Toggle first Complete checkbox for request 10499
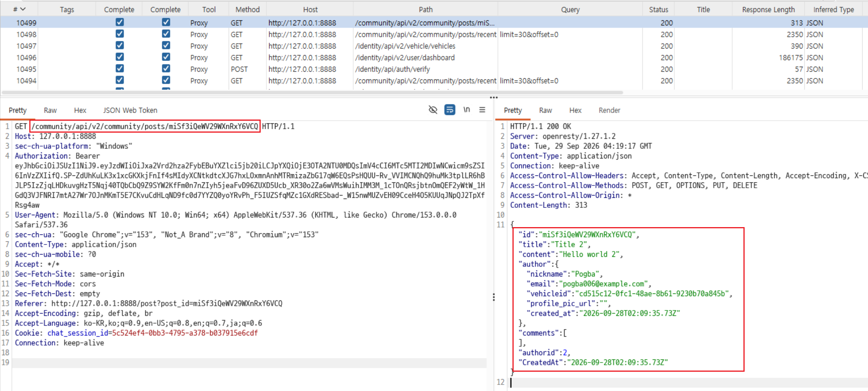Screen dimensions: 868x391 (120, 22)
